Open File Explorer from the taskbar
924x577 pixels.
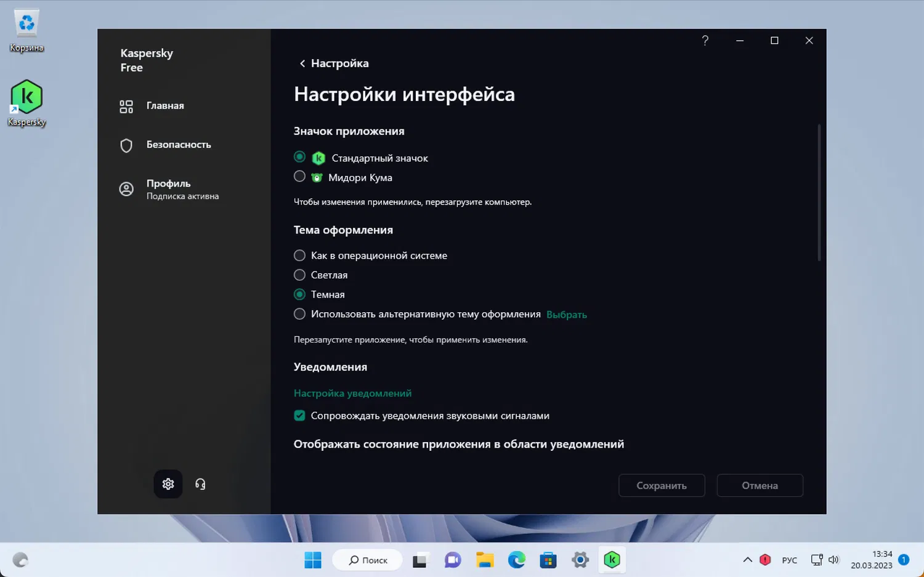(x=485, y=560)
